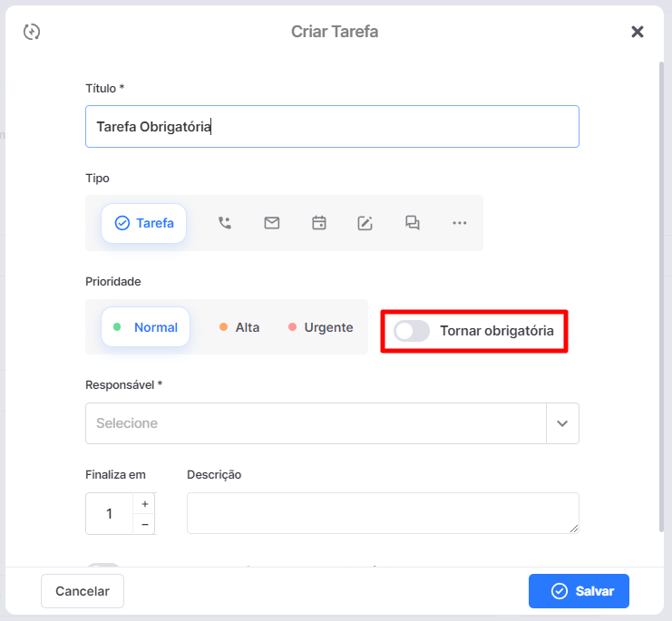Image resolution: width=672 pixels, height=621 pixels.
Task: Expand Responsável list with chevron arrow
Action: (x=562, y=423)
